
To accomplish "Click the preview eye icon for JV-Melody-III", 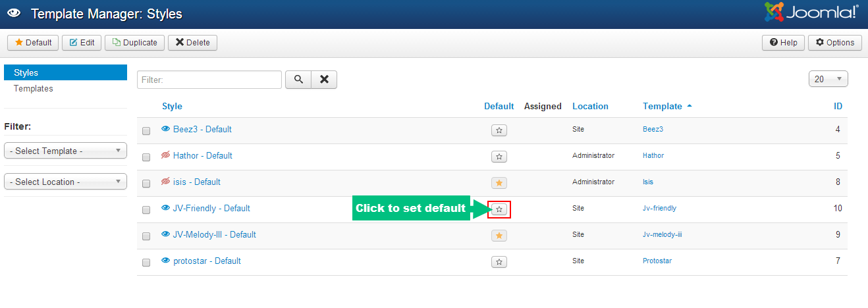I will [166, 234].
